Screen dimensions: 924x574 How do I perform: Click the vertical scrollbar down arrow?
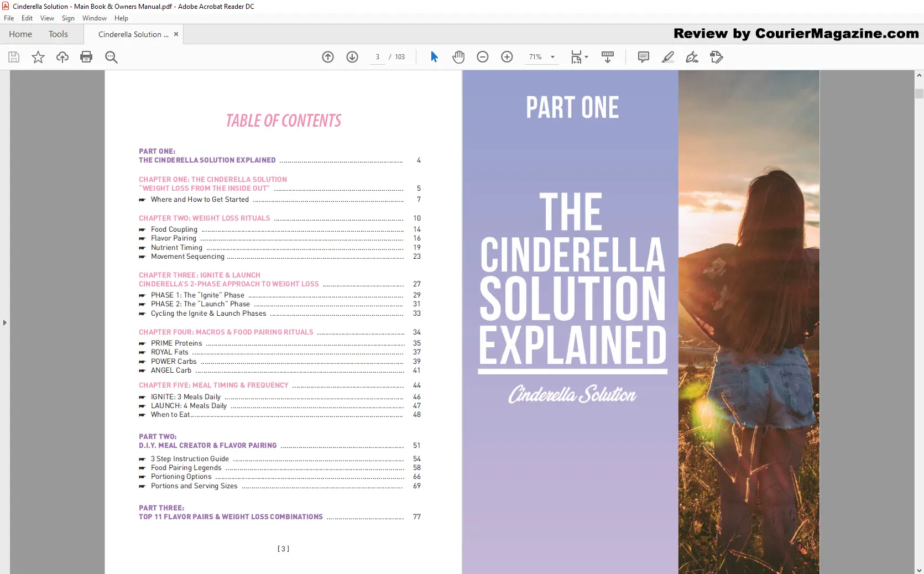(x=919, y=570)
